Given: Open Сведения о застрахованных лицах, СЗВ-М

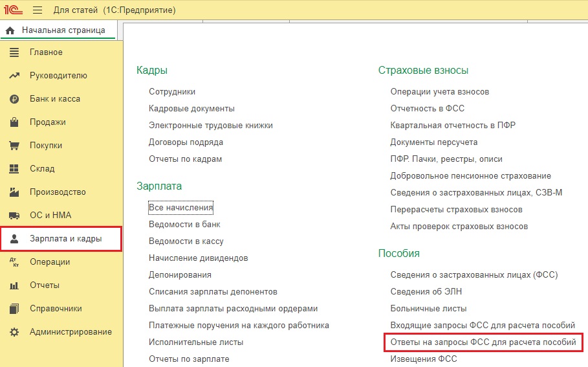Looking at the screenshot, I should [476, 193].
